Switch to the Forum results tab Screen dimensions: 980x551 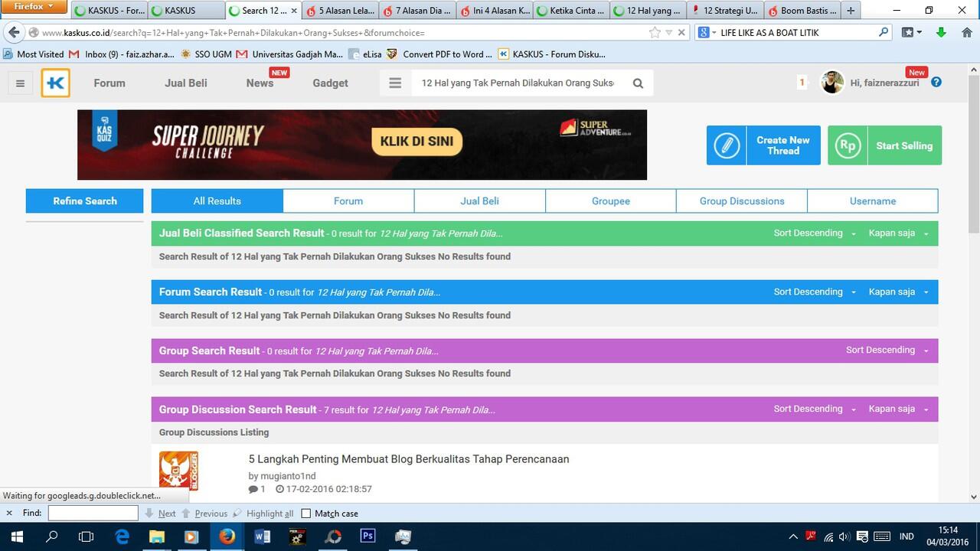[x=348, y=201]
